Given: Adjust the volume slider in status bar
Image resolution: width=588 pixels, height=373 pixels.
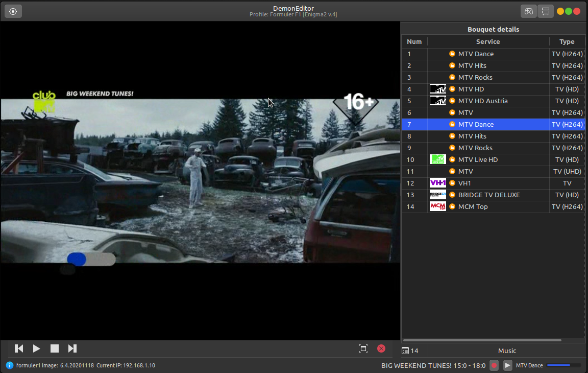Looking at the screenshot, I should pos(564,365).
